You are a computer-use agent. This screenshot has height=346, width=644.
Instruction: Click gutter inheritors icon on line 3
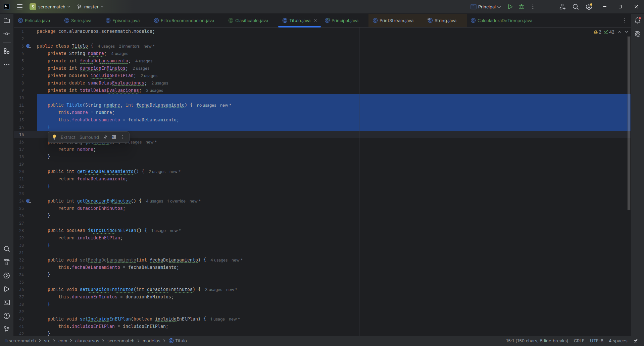pos(29,46)
